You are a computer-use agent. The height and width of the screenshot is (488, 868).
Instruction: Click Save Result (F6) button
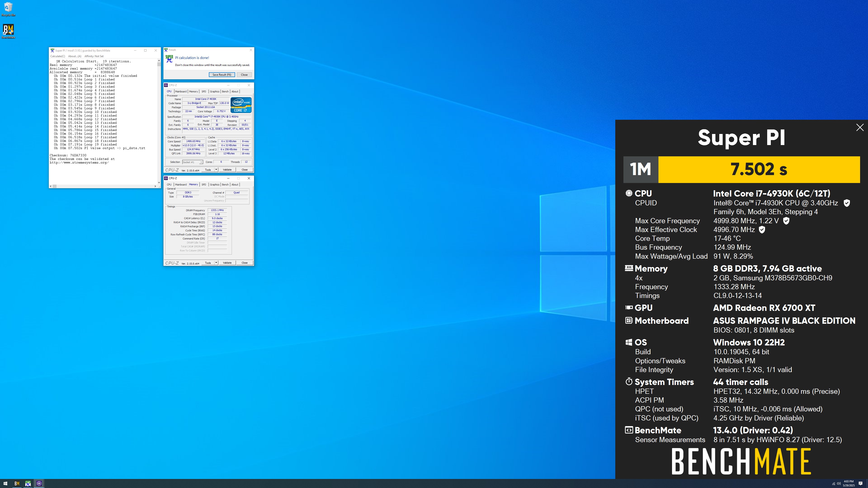click(x=222, y=75)
